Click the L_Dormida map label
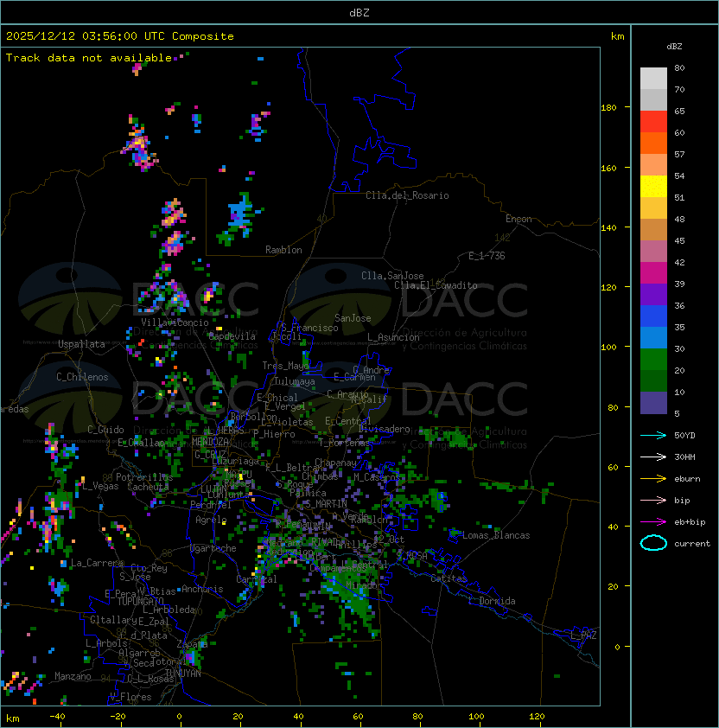 coord(492,601)
